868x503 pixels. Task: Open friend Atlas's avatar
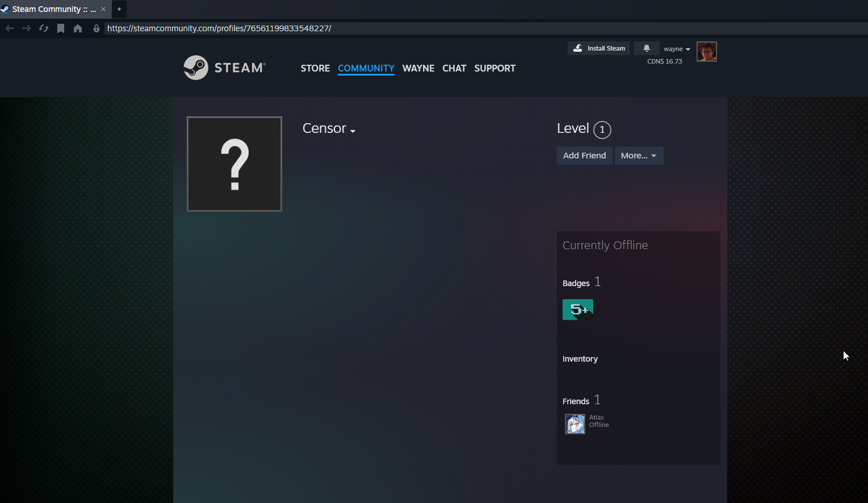[575, 424]
